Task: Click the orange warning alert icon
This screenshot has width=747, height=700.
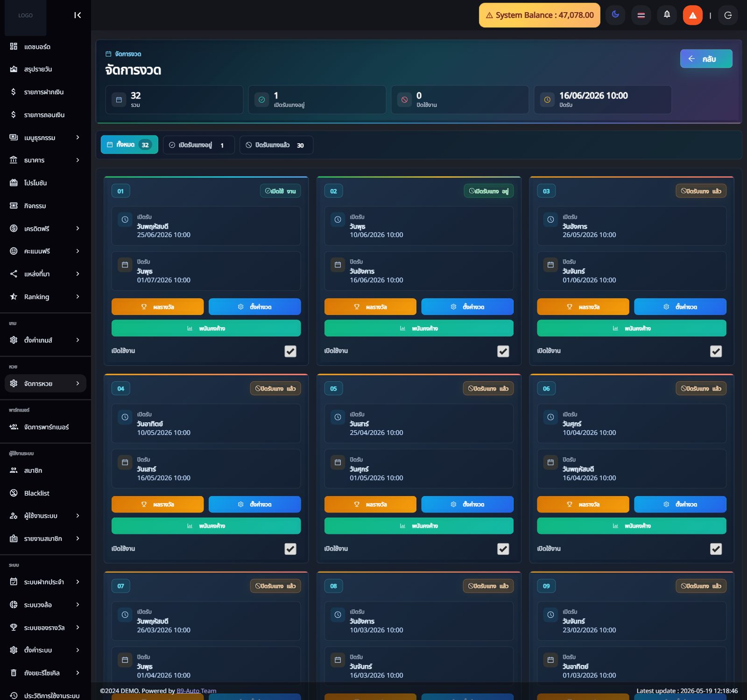Action: (692, 15)
